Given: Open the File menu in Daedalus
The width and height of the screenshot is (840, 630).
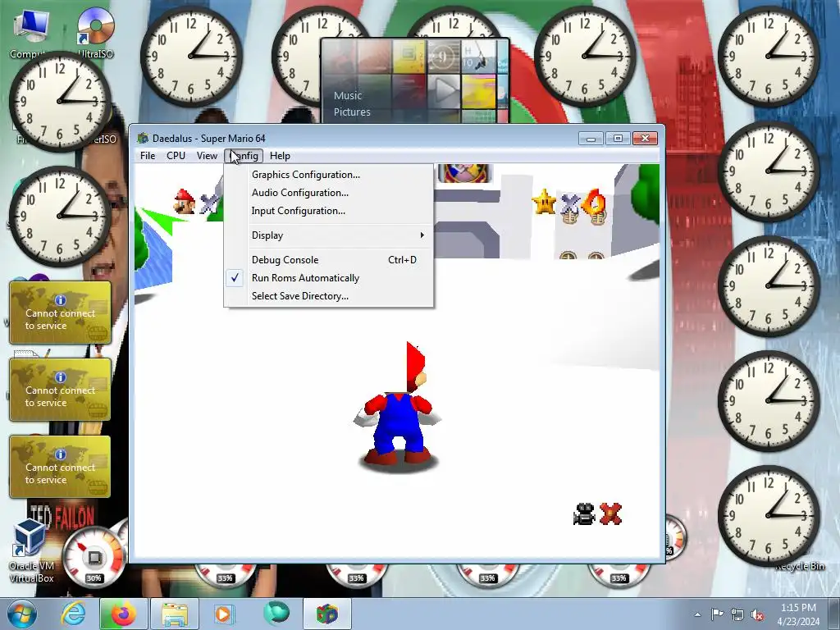Looking at the screenshot, I should coord(148,156).
